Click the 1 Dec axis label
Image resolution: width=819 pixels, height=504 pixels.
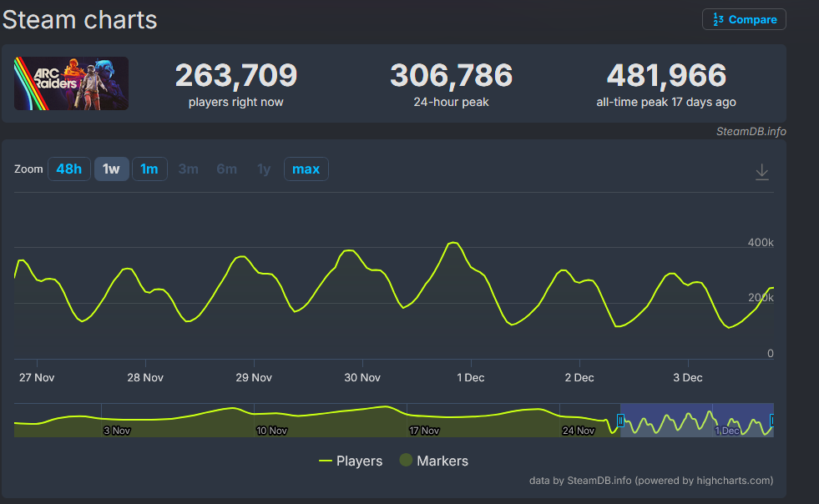(471, 378)
